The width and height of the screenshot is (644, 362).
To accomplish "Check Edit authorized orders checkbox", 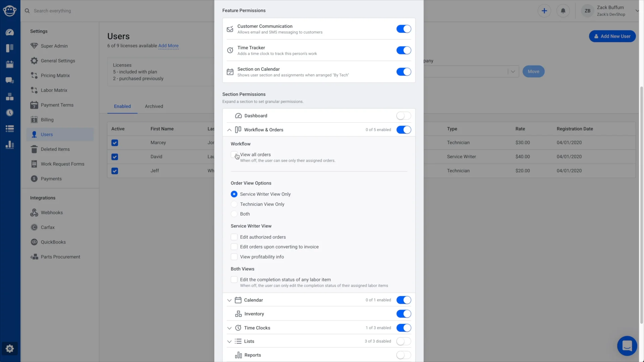I will pos(234,237).
